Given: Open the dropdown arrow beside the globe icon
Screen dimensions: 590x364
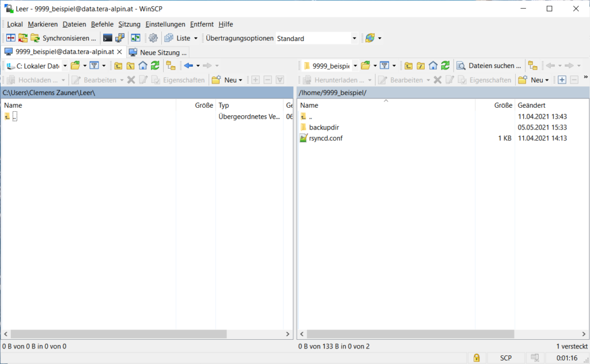Looking at the screenshot, I should [x=380, y=39].
